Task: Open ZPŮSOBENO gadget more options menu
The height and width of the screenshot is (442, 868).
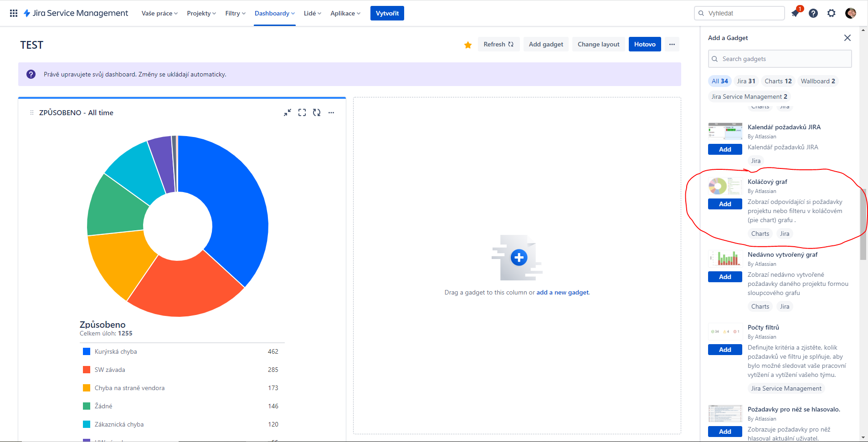Action: pyautogui.click(x=331, y=112)
